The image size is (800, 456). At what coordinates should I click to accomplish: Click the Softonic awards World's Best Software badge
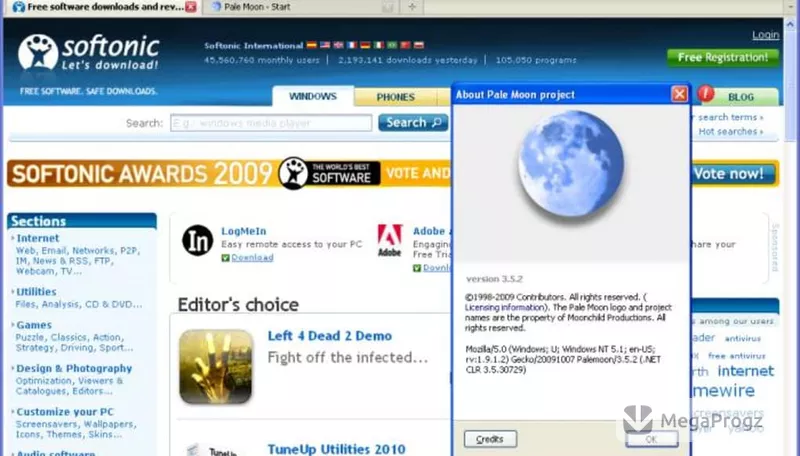[330, 173]
